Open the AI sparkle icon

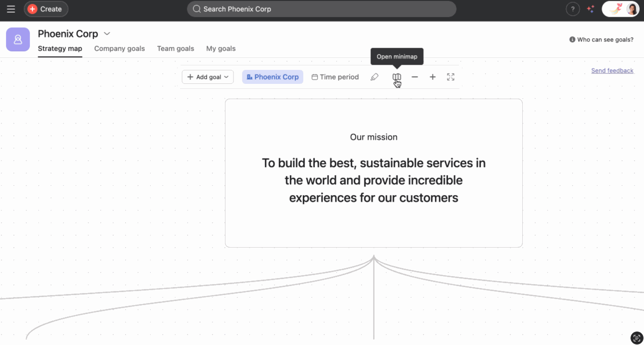(591, 9)
